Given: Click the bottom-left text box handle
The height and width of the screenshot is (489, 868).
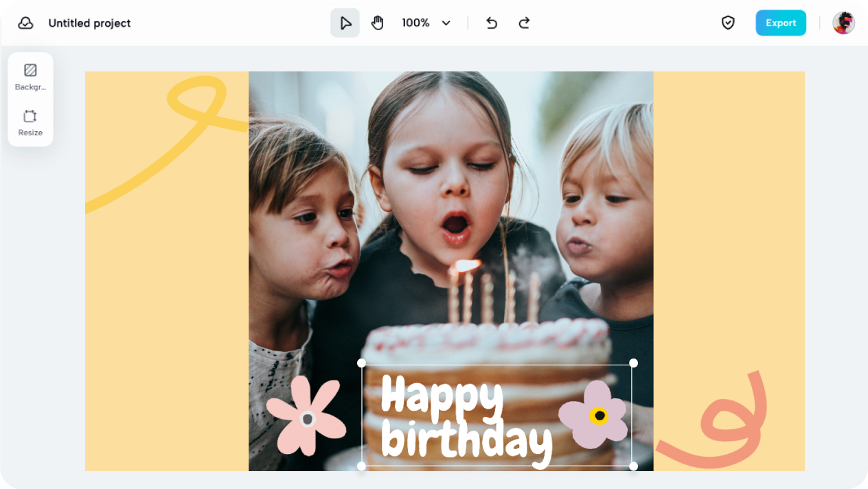Looking at the screenshot, I should [362, 466].
